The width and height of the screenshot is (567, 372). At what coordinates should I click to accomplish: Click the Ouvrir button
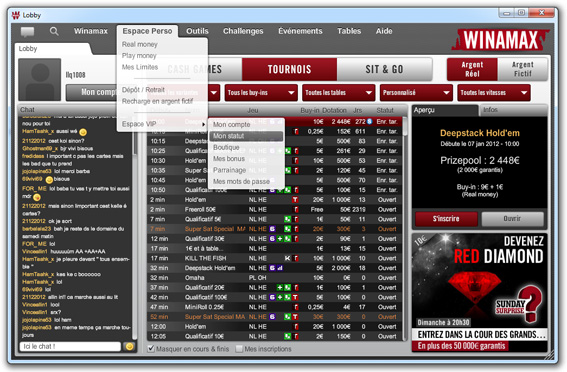pos(512,219)
